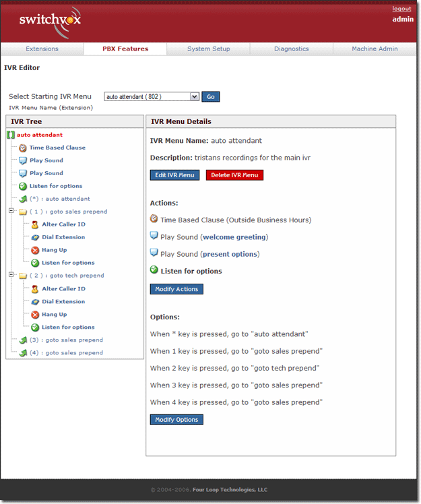Click green arrow icon for (3) goto sales prepend

pos(23,340)
